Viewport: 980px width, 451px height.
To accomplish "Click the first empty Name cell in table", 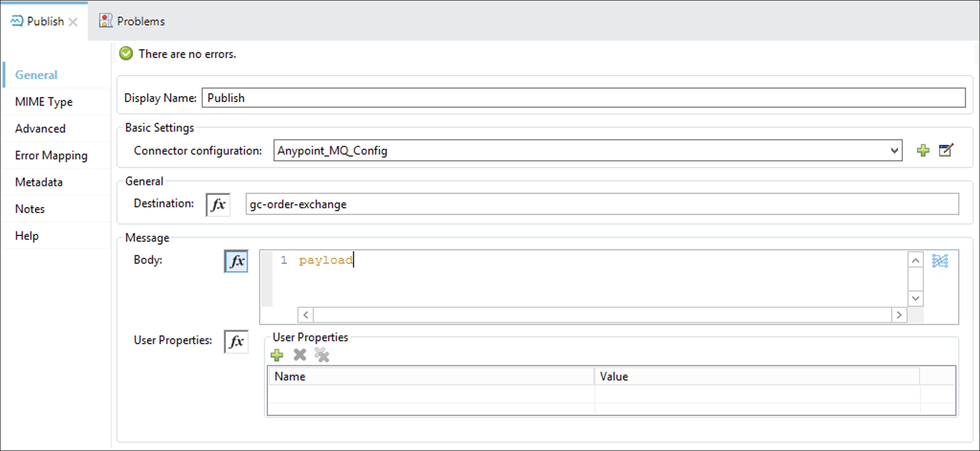I will 431,394.
